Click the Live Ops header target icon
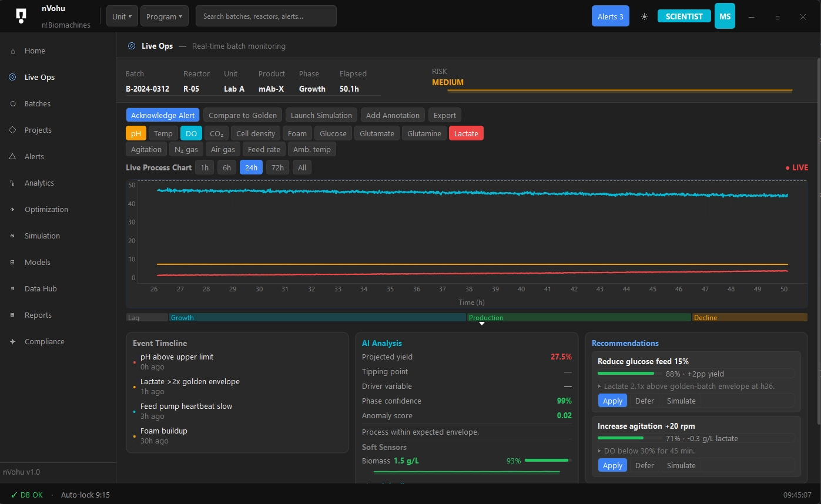The height and width of the screenshot is (504, 821). (132, 46)
